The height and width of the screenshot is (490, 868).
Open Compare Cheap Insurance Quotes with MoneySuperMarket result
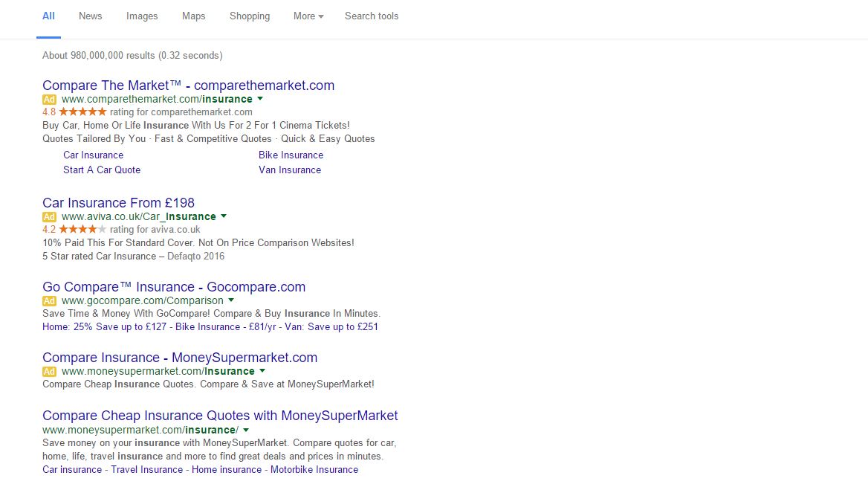[x=220, y=416]
